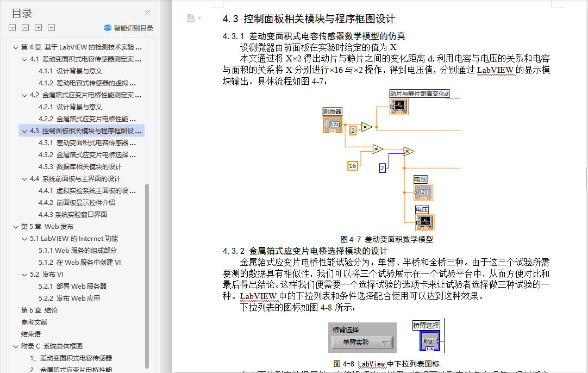588x373 pixels.
Task: Select 4.2 金属箔式应变片电桥性能测定实 entry
Action: [x=85, y=95]
